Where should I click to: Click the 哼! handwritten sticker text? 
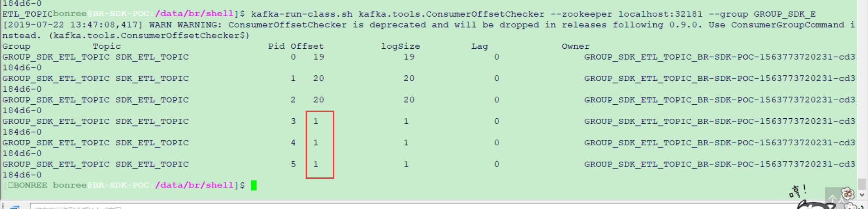[x=798, y=191]
